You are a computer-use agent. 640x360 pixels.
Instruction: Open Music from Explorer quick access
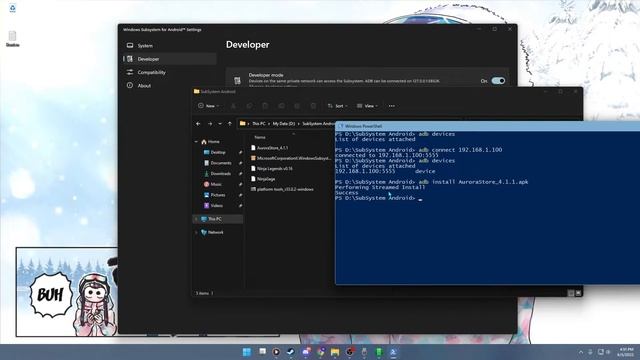216,184
